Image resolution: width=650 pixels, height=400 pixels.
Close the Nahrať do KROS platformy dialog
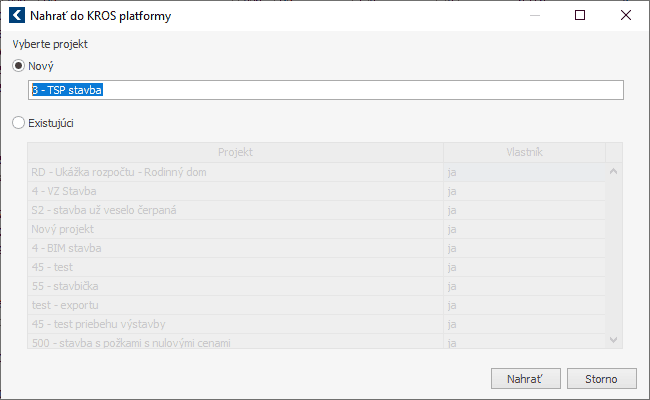coord(626,15)
